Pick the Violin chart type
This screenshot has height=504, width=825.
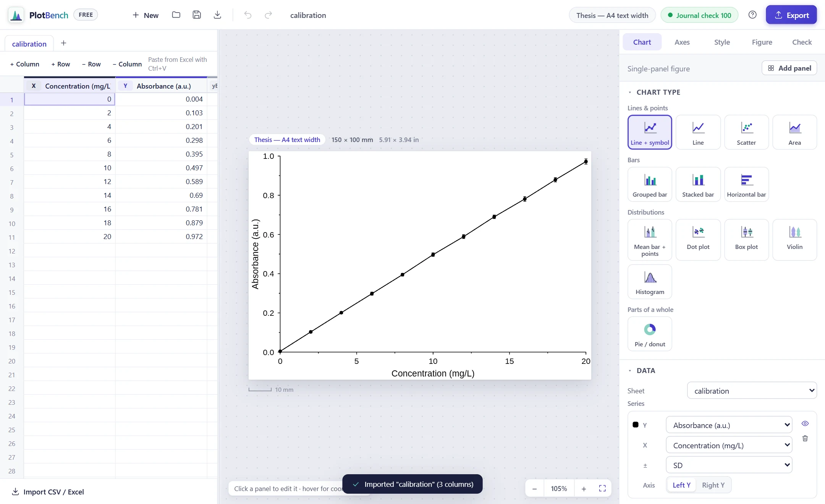click(795, 240)
